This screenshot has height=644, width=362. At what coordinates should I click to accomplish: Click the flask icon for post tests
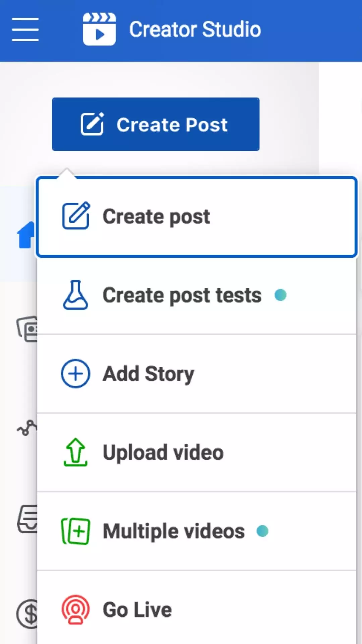coord(76,295)
